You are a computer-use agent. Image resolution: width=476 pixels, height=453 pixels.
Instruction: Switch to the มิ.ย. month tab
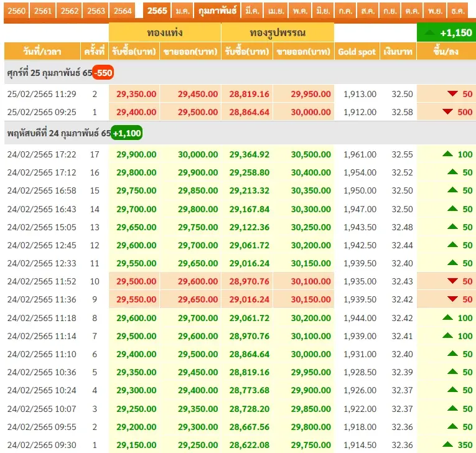323,11
